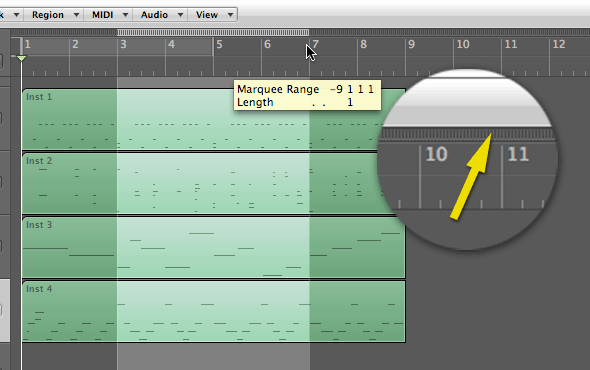Image resolution: width=590 pixels, height=370 pixels.
Task: Click bar 10 in the main ruler
Action: pos(463,44)
